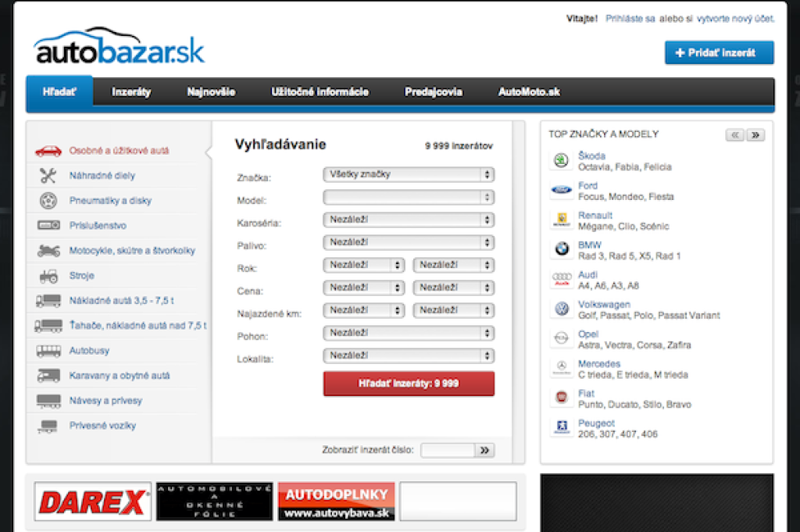Open the Model dropdown
This screenshot has height=532, width=800.
409,197
